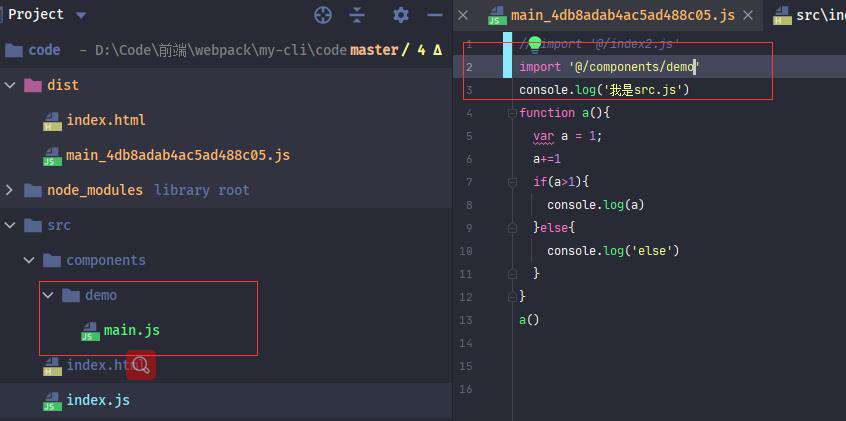Click the lightbulb intention icon on line 1

[x=535, y=44]
